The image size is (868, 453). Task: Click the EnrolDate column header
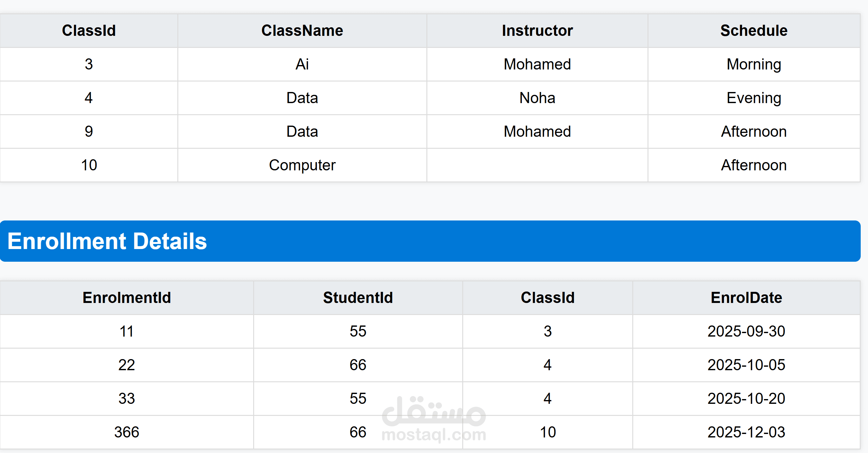coord(746,298)
